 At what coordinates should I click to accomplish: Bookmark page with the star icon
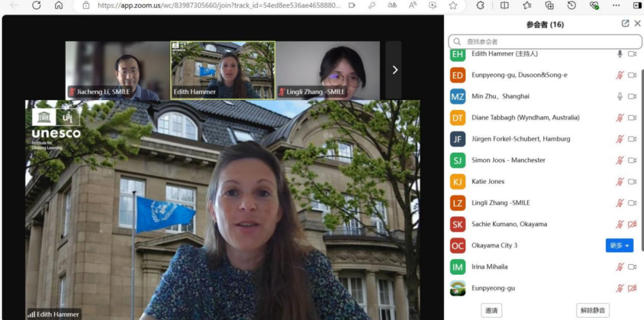(x=453, y=5)
